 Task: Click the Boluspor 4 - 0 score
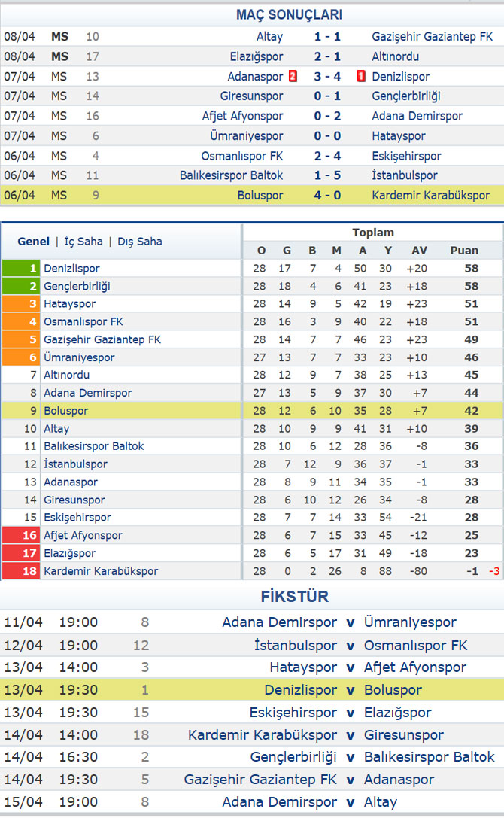coord(327,196)
